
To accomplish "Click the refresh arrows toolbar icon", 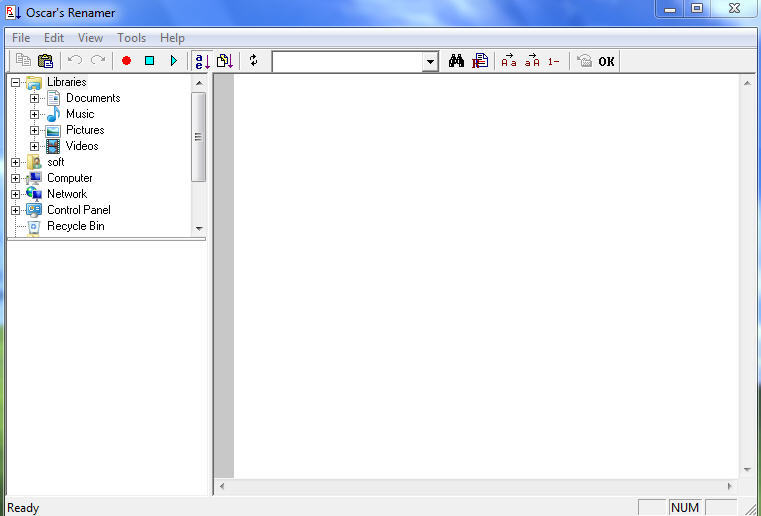I will [x=253, y=61].
